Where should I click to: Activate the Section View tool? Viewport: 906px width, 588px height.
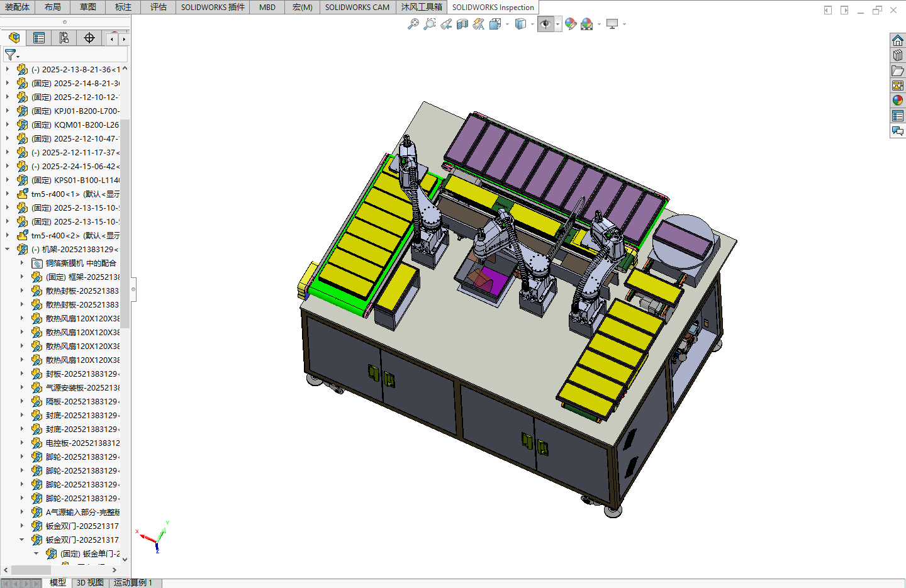pyautogui.click(x=462, y=24)
